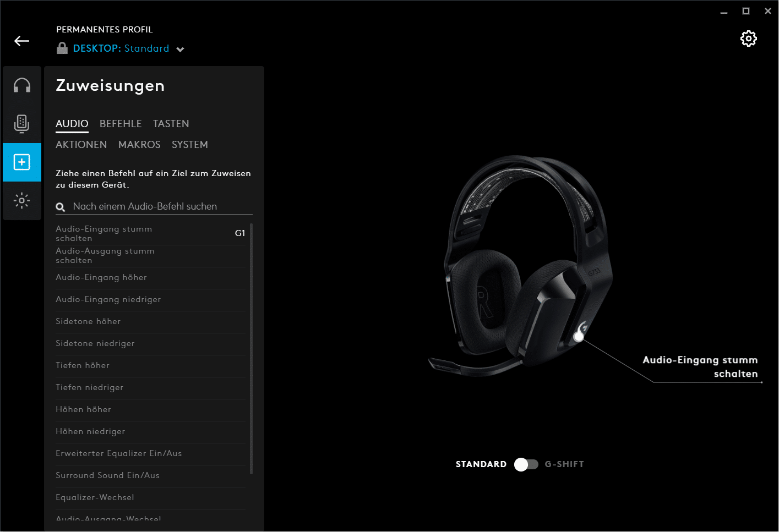Switch to the MAKROS tab
779x532 pixels.
pyautogui.click(x=139, y=145)
